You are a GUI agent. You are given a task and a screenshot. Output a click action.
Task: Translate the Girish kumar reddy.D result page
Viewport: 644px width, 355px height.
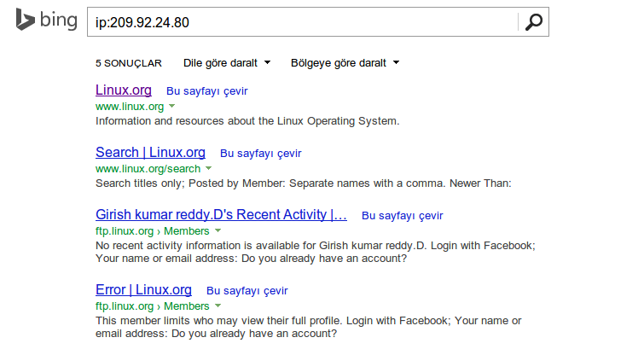point(403,216)
